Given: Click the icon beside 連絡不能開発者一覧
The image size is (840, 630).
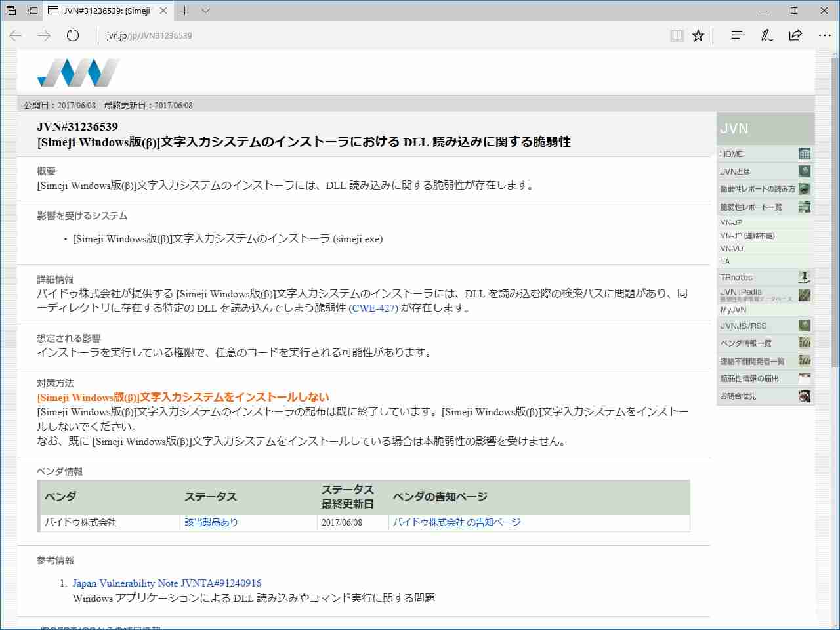Looking at the screenshot, I should pos(805,361).
